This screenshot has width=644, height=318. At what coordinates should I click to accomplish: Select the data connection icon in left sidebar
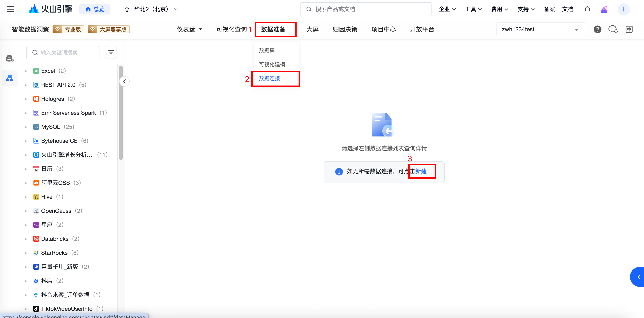click(x=10, y=78)
